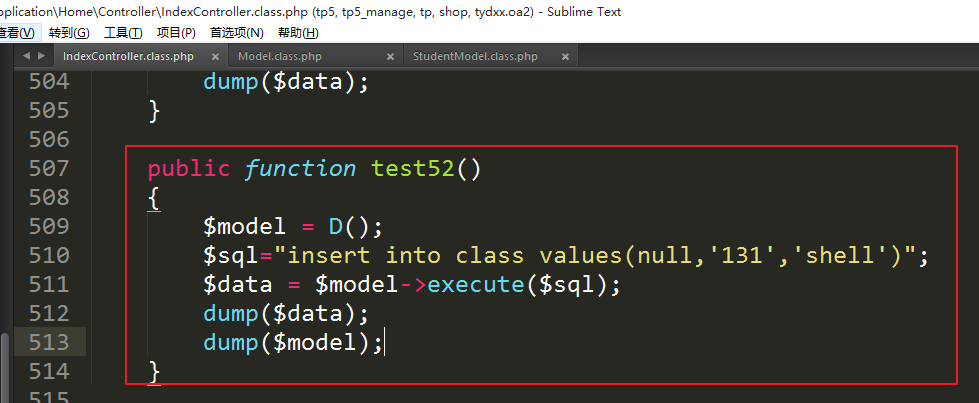Click the vertical scrollbar handle on left edge
979x403 pixels.
(5, 367)
